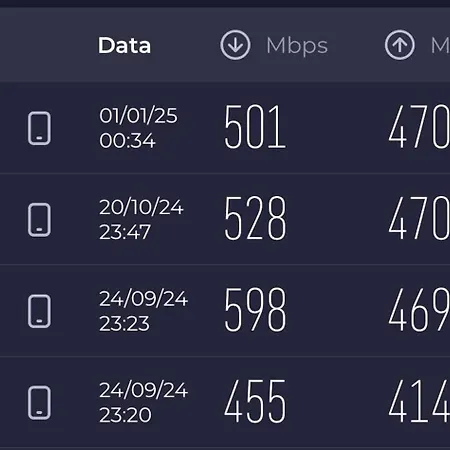
Task: Select the 501 Mbps download value
Action: tap(255, 127)
